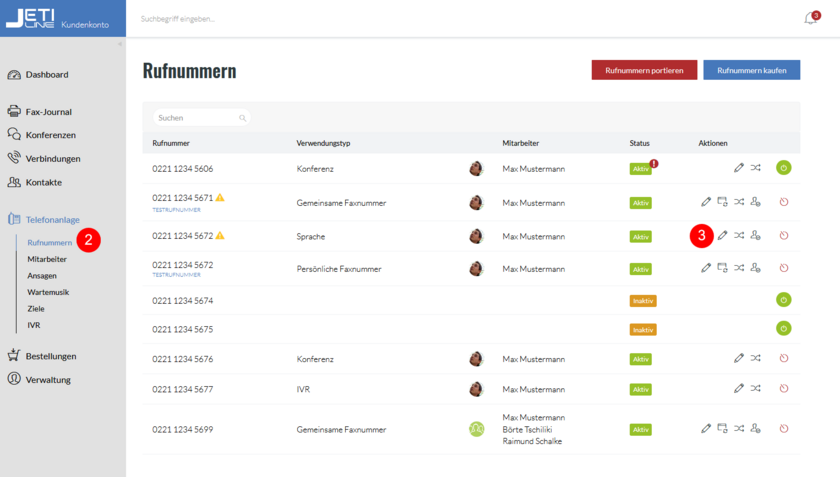Click the warning triangle next to 0221 1234 5671
Viewport: 840px width, 477px height.
pyautogui.click(x=220, y=198)
